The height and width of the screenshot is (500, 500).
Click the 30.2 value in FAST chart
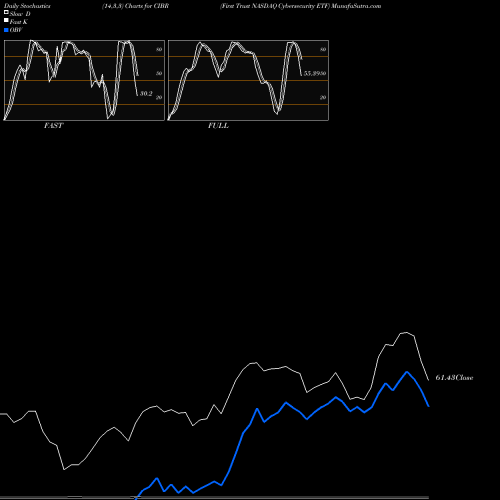point(146,93)
